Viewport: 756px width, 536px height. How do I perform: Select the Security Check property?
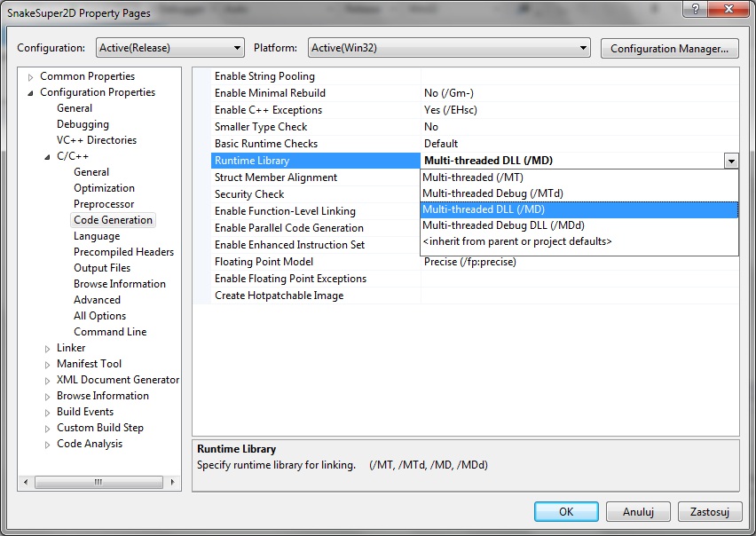(x=316, y=194)
